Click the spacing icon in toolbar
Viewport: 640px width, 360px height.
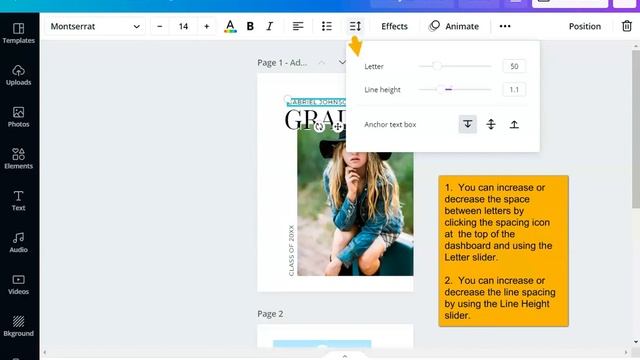(x=355, y=27)
